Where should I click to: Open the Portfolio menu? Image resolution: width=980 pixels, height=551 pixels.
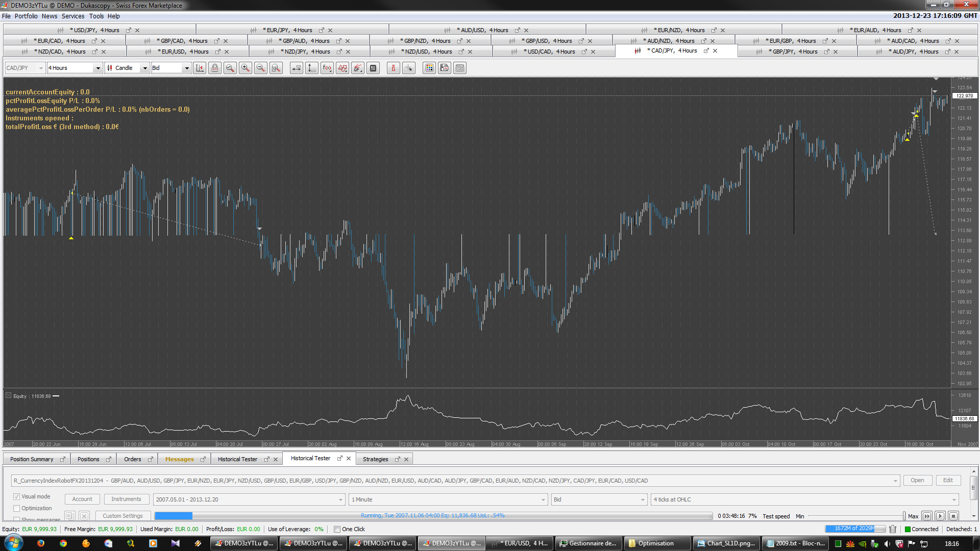[x=26, y=16]
